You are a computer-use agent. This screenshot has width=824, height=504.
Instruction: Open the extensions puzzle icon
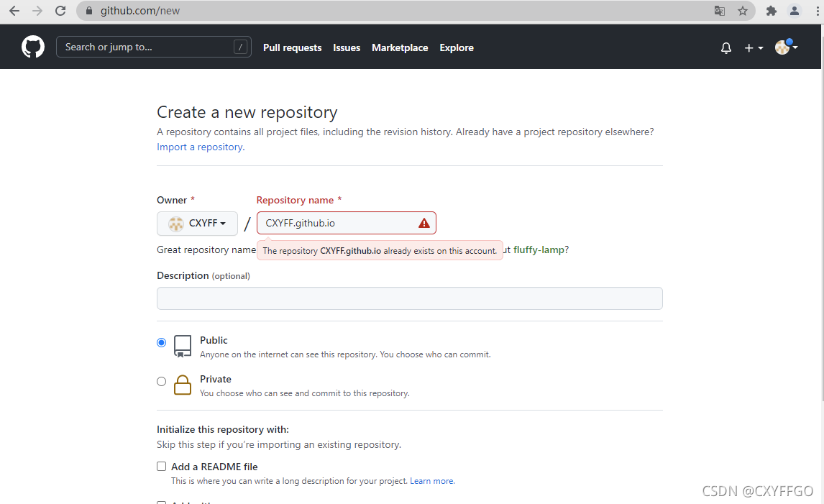[x=771, y=11]
